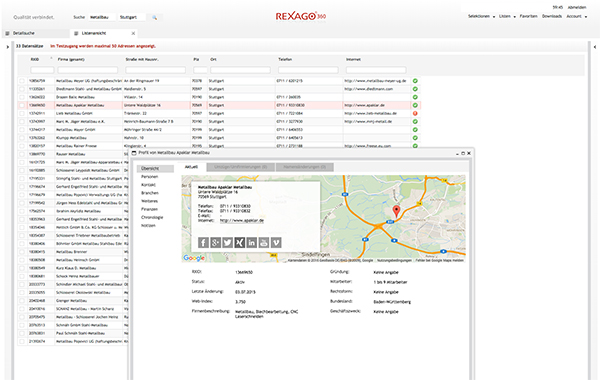Open the YouTube icon in the profile card
Viewport: 600px width, 380px height.
(264, 243)
